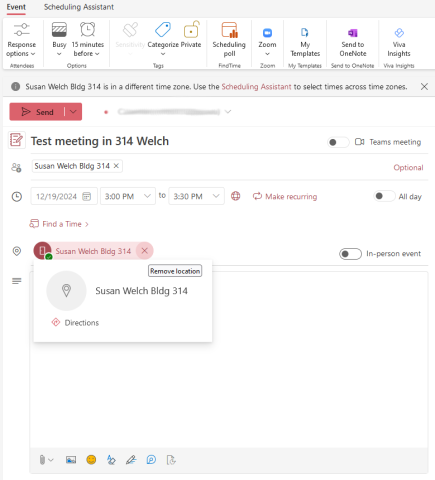Click the Categorize tag icon
Image resolution: width=435 pixels, height=480 pixels.
[x=163, y=30]
